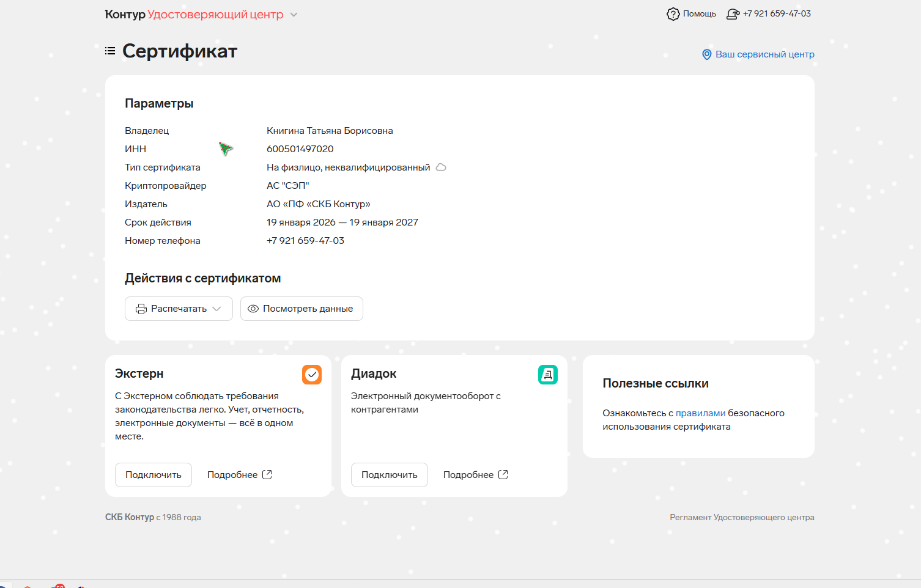Click Удостоверяющий центр product name

click(x=215, y=15)
